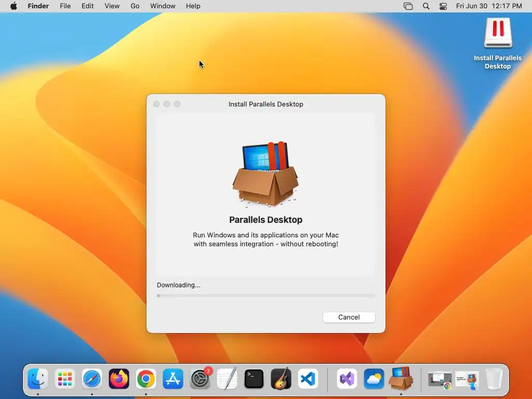This screenshot has height=399, width=532.
Task: Click the Parallels installer icon in the Dock
Action: click(401, 378)
